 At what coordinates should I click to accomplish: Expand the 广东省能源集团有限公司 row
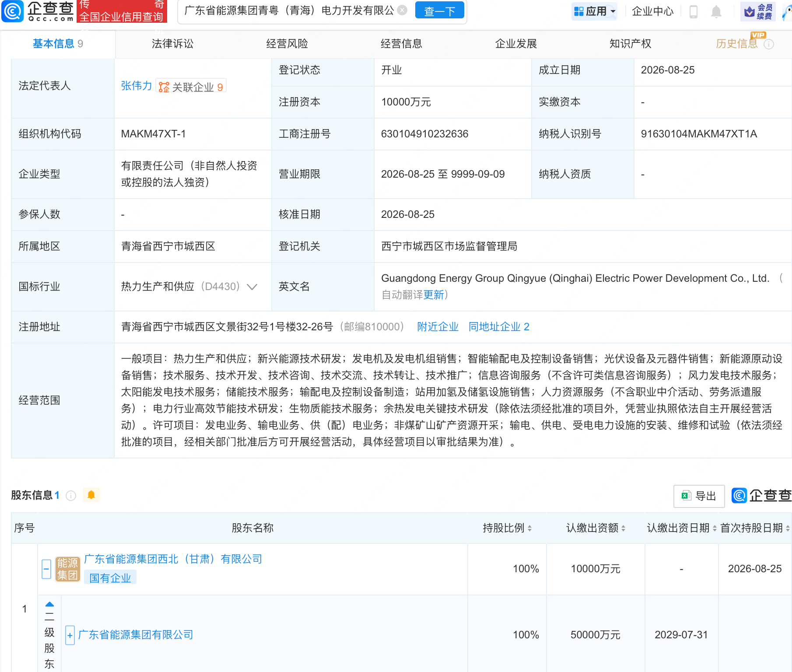coord(70,635)
